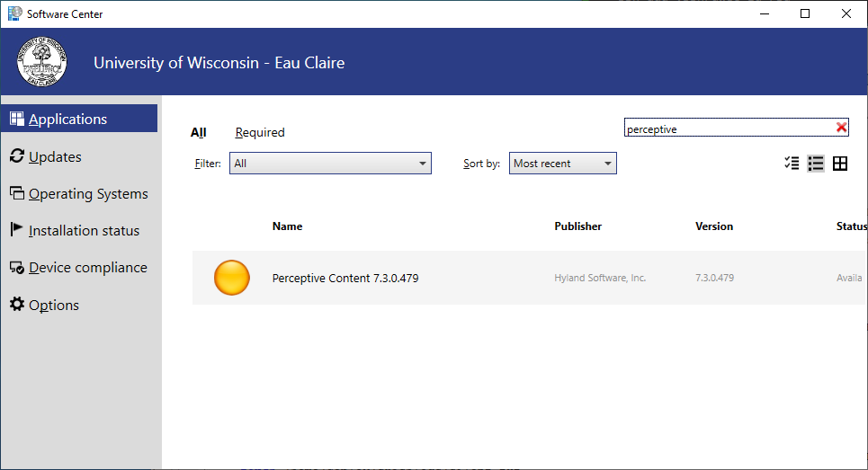Screen dimensions: 868x470
Task: Expand the Filter dropdown
Action: [x=330, y=164]
